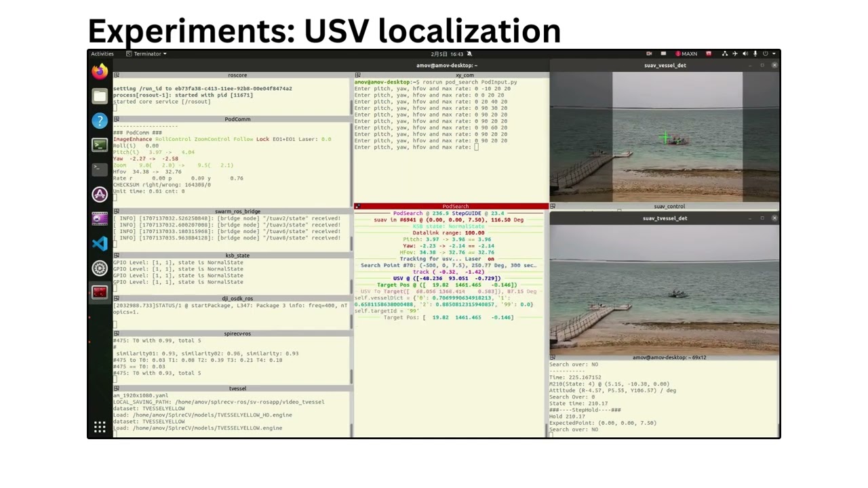This screenshot has width=868, height=488.
Task: Focus the suav_tvessel_det window title
Action: 665,218
